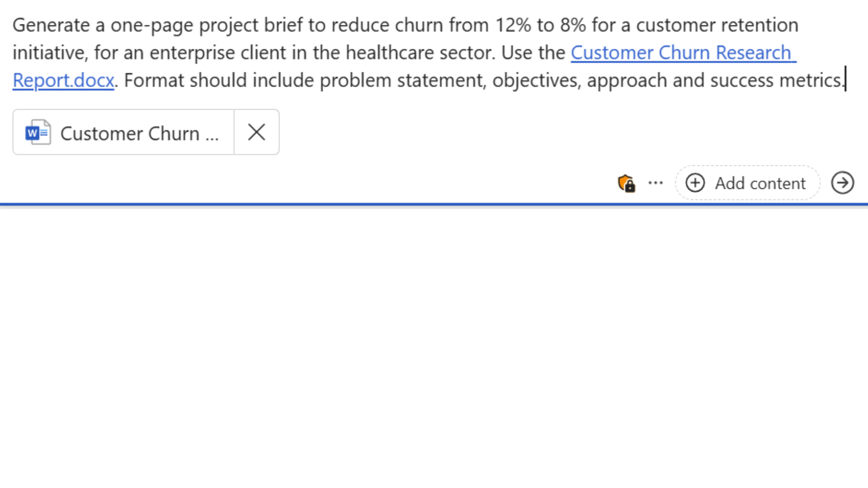The height and width of the screenshot is (488, 868).
Task: Place cursor on "12%" in the prompt
Action: 513,25
